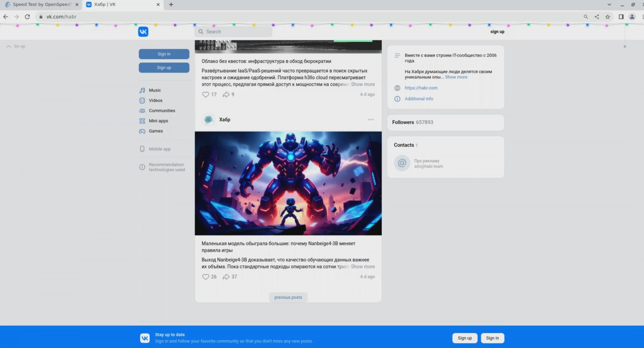Screen dimensions: 644x348
Task: Select the Хабр | VK tab
Action: [x=123, y=5]
